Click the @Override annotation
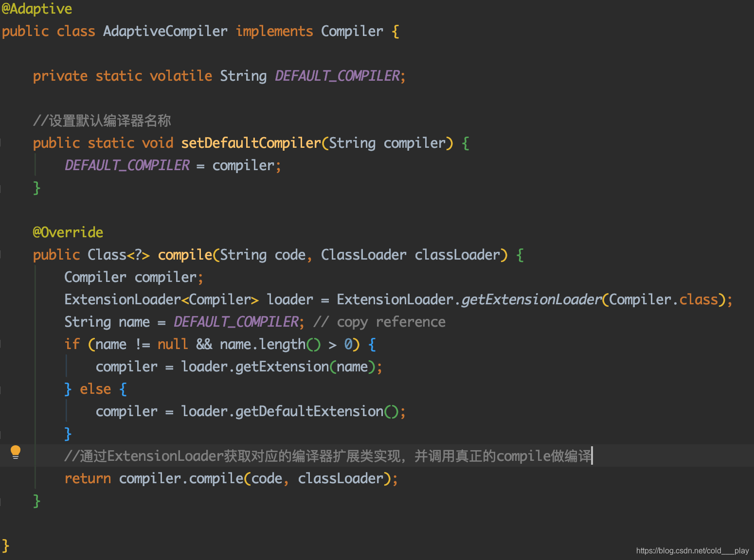Screen dimensions: 754x560 68,232
